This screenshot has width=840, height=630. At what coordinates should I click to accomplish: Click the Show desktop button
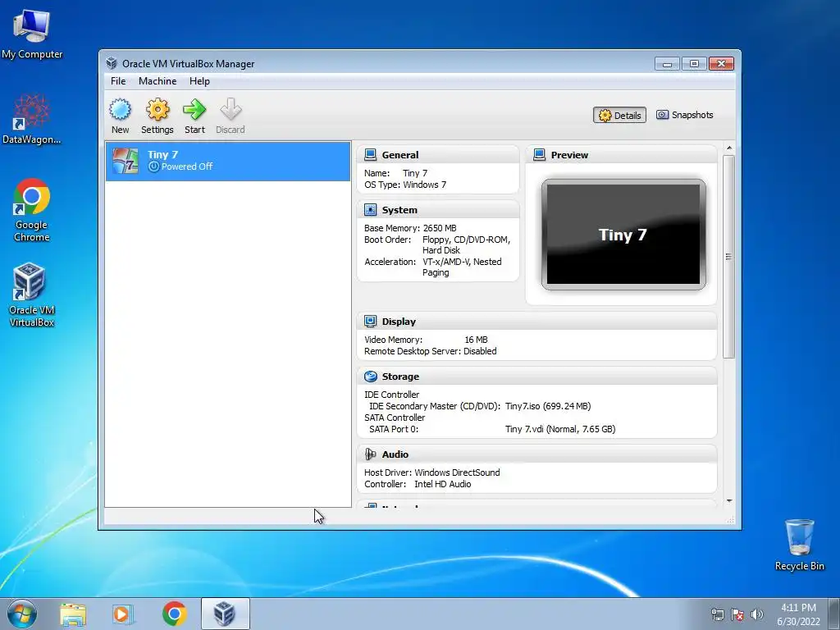click(835, 614)
